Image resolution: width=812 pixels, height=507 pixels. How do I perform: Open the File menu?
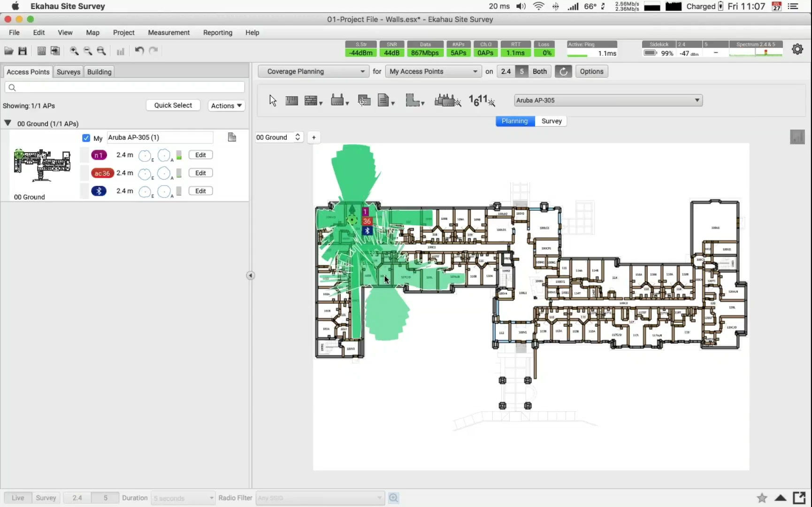[14, 32]
